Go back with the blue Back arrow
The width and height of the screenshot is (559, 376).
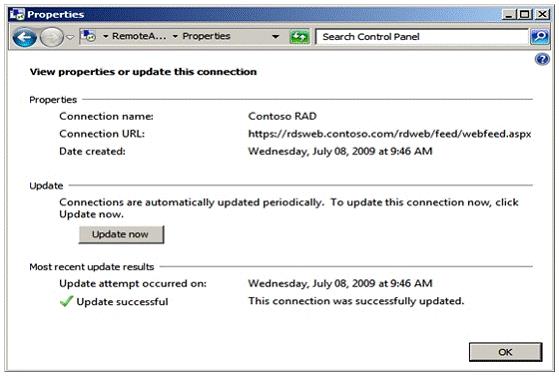pyautogui.click(x=24, y=37)
